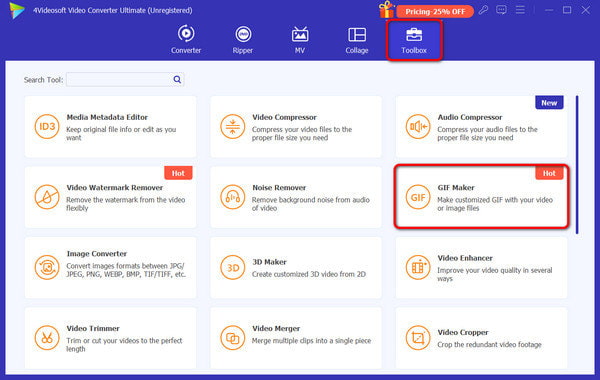Open Video Merger tool title
This screenshot has height=380, width=600.
[276, 328]
